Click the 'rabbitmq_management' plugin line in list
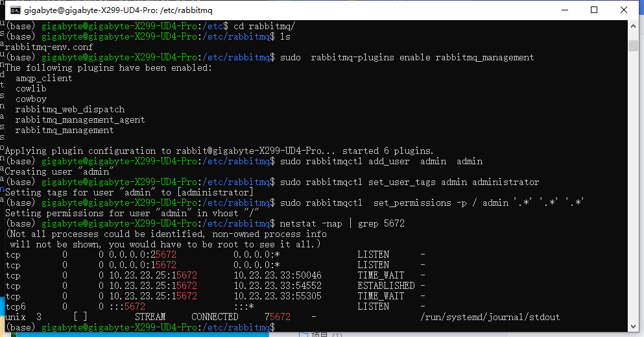Screen dimensions: 644x337 click(64, 130)
